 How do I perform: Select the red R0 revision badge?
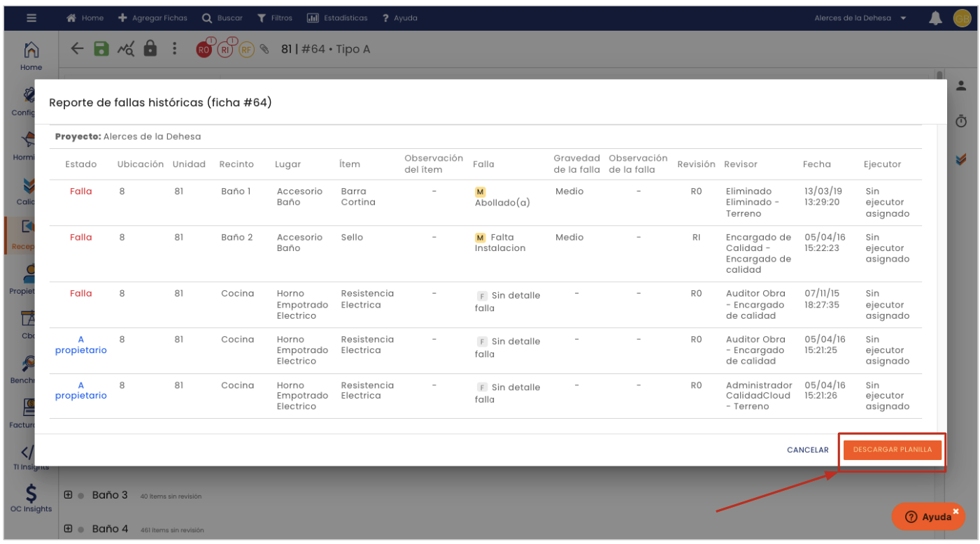click(204, 50)
